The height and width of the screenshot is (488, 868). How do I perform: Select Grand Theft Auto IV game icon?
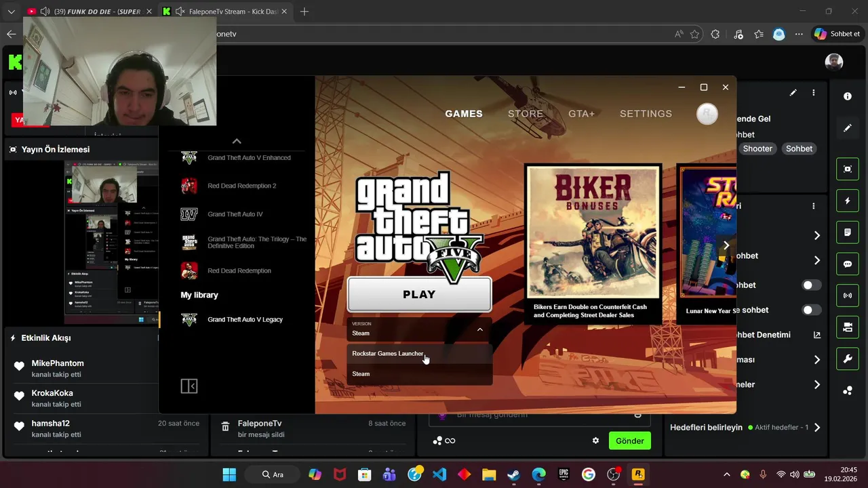click(x=189, y=214)
